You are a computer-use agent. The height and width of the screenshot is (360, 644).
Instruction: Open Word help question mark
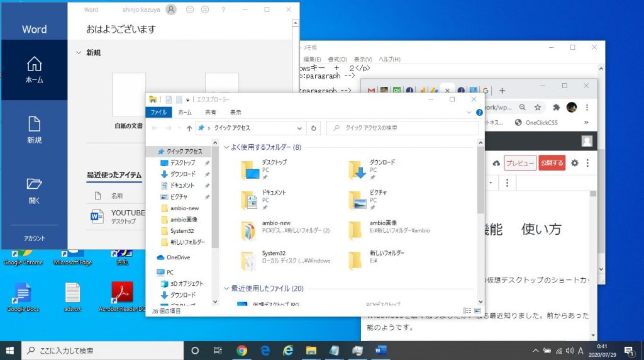point(223,9)
